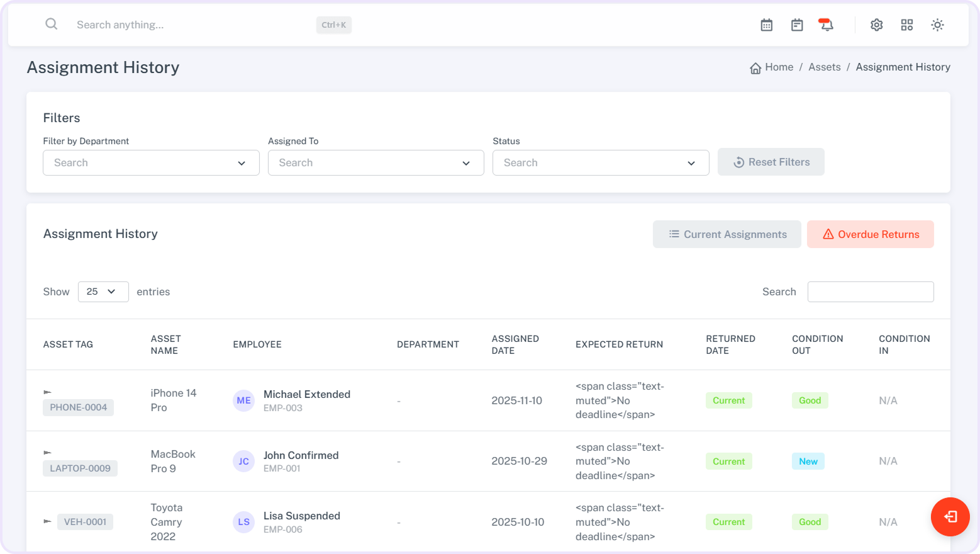Focus the table Search input field
The image size is (980, 554).
point(870,292)
